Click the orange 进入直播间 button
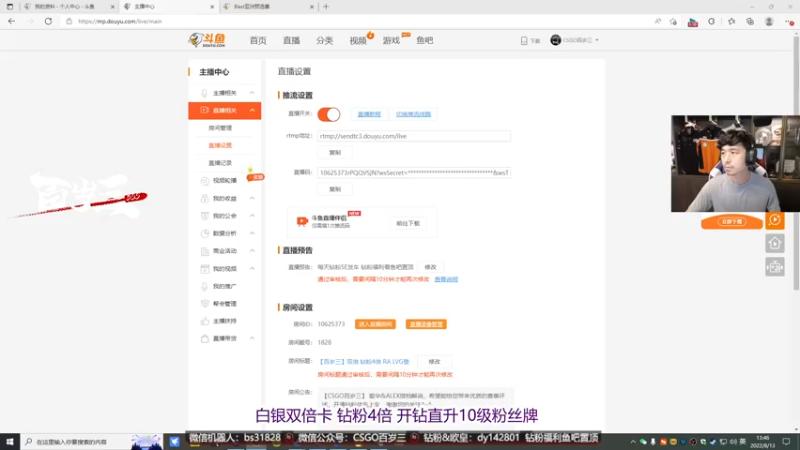This screenshot has width=800, height=450. click(x=376, y=324)
